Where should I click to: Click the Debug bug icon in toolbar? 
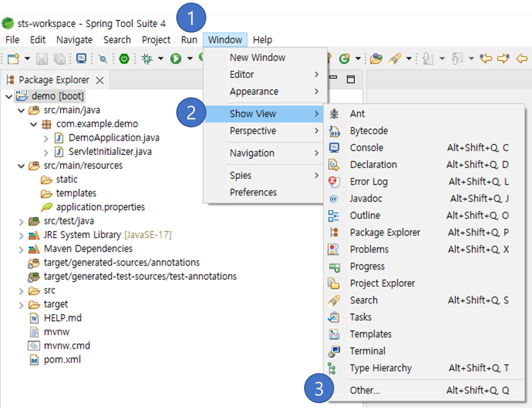[x=147, y=59]
